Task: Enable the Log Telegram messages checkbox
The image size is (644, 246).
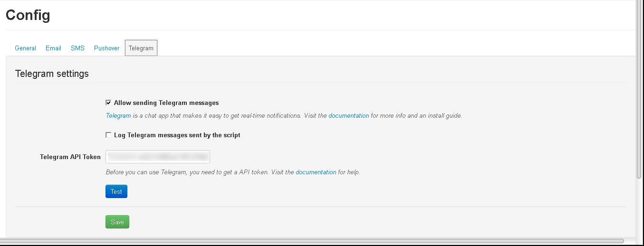Action: (108, 135)
